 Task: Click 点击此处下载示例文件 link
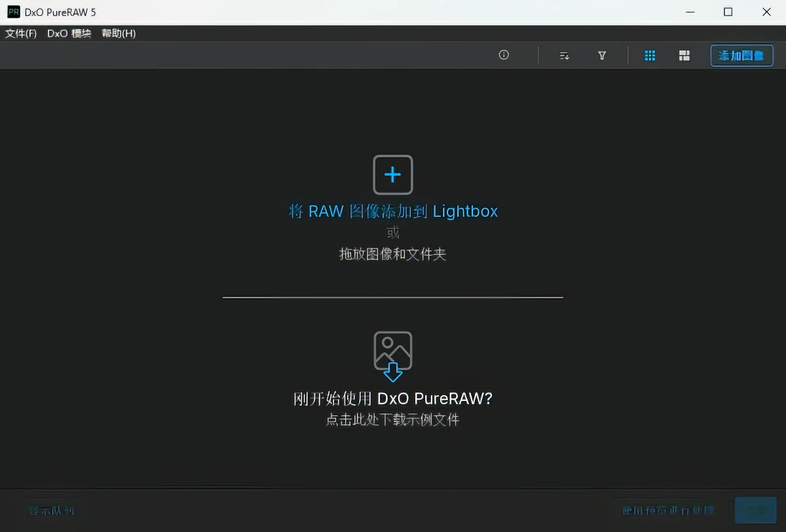point(392,420)
